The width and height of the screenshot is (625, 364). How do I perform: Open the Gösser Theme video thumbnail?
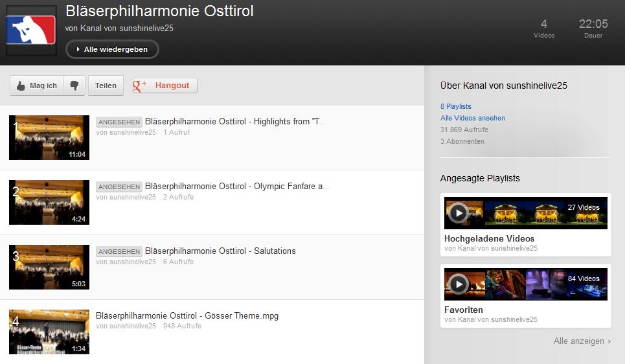[x=49, y=332]
